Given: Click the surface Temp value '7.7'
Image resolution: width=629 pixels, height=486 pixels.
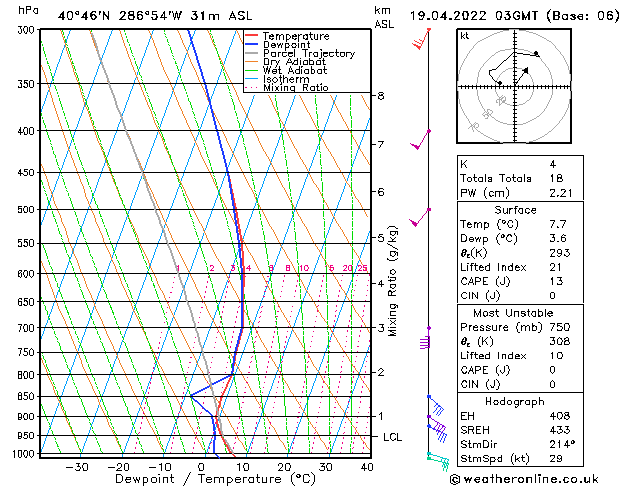Looking at the screenshot, I should pyautogui.click(x=558, y=224).
